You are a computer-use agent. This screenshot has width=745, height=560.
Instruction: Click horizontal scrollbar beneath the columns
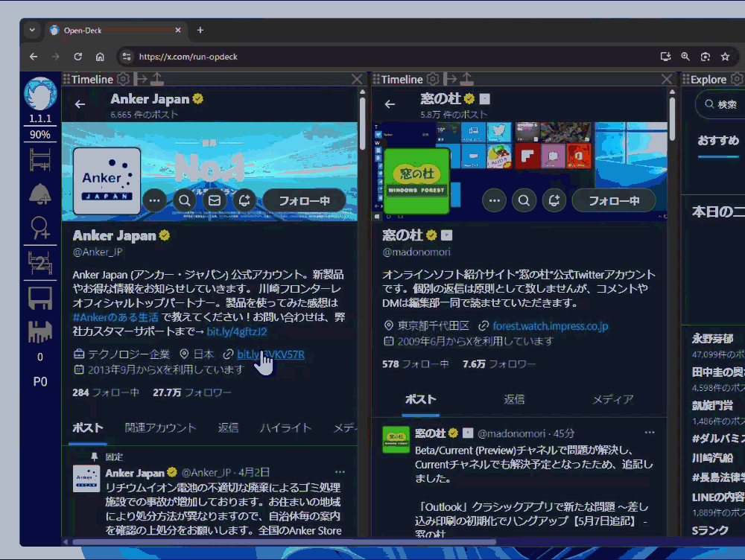pyautogui.click(x=284, y=542)
